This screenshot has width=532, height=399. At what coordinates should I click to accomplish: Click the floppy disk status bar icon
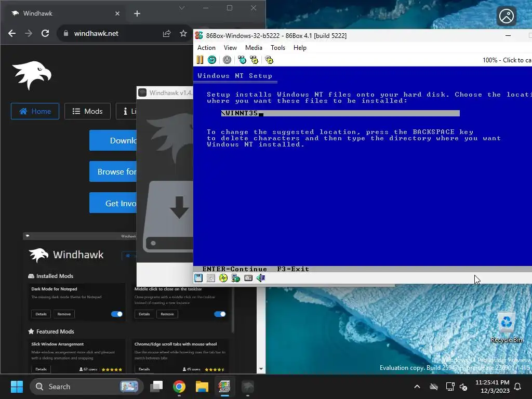(198, 278)
